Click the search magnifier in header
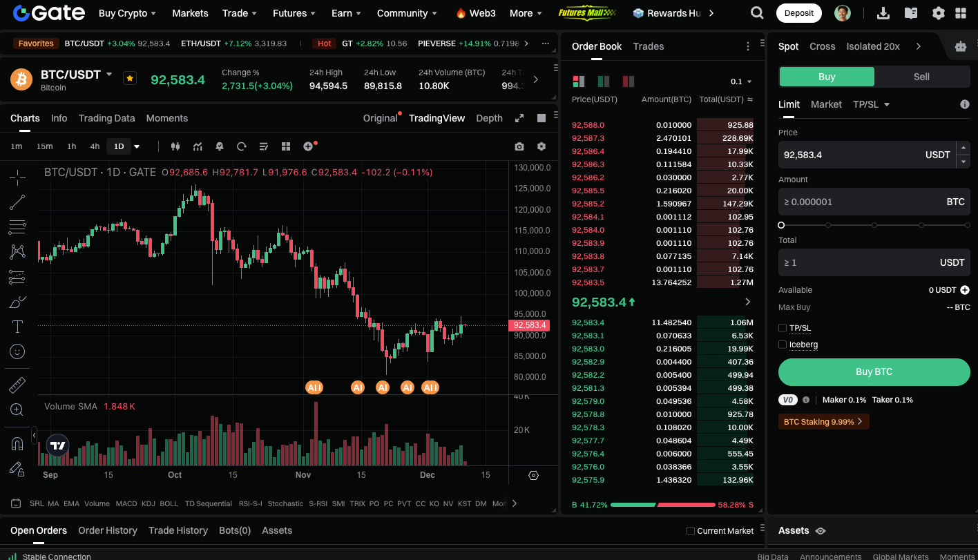Image resolution: width=978 pixels, height=560 pixels. (757, 13)
